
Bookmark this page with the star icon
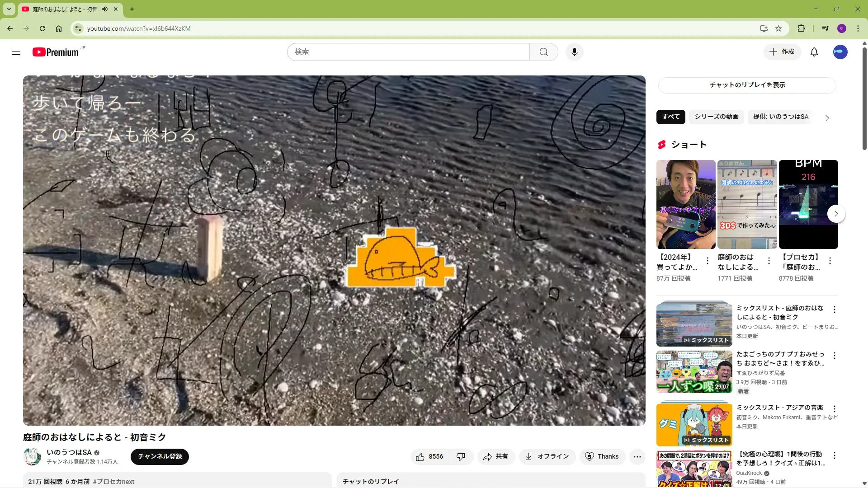tap(778, 28)
